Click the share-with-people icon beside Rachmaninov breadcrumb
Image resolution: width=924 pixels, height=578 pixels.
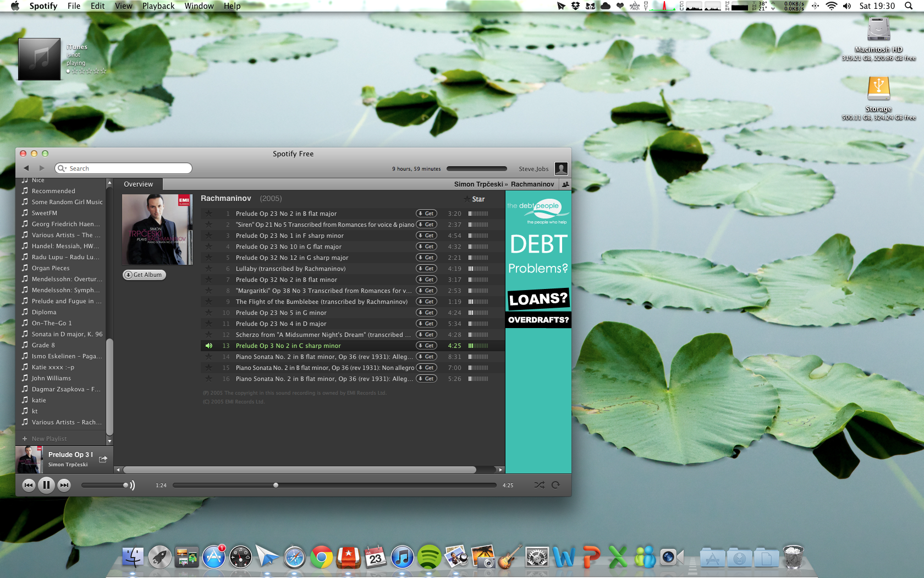(x=565, y=184)
